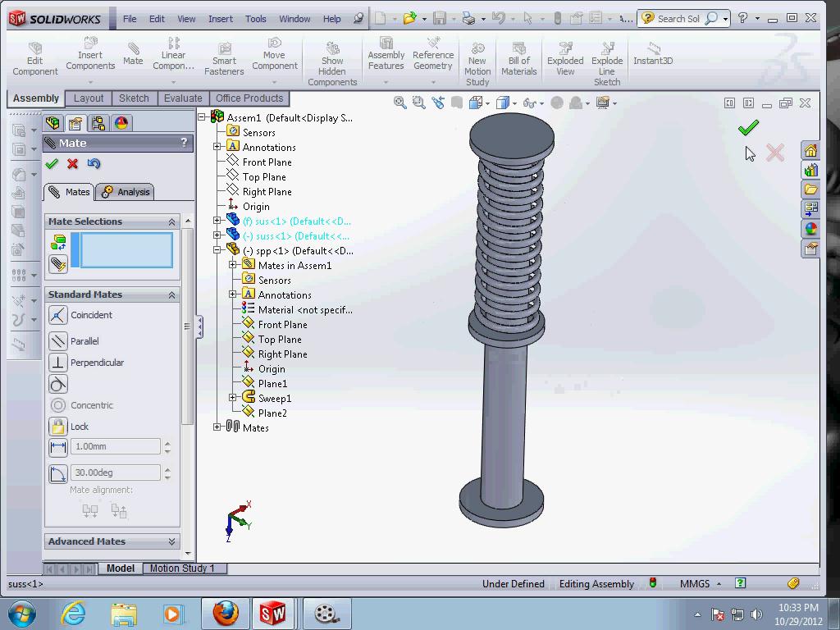Expand the (-) suss<1> component node

tap(217, 235)
